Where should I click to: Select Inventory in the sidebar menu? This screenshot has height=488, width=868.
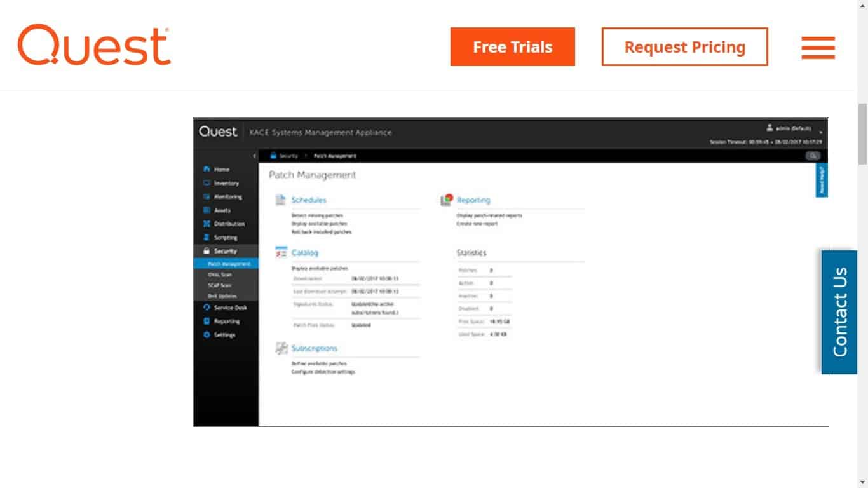tap(226, 183)
